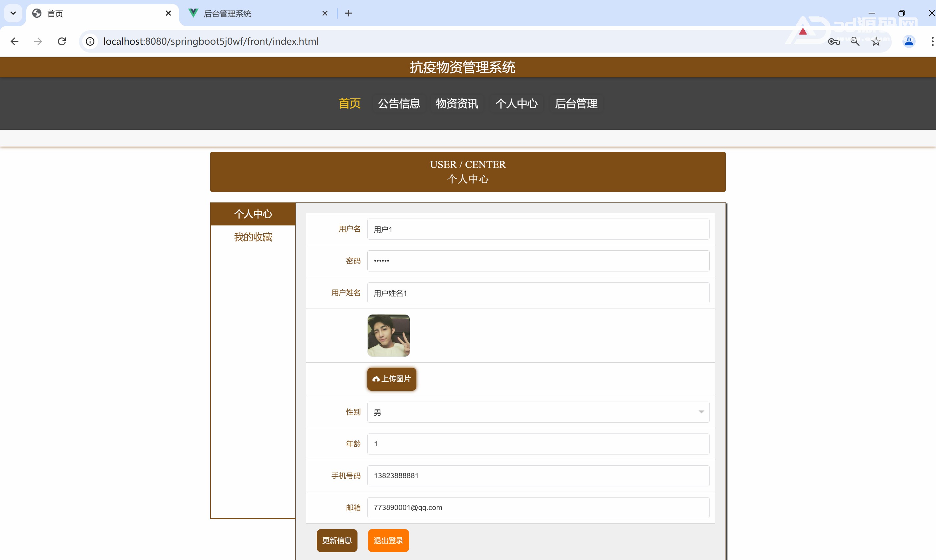936x560 pixels.
Task: Open the password manager key icon
Action: coord(834,41)
